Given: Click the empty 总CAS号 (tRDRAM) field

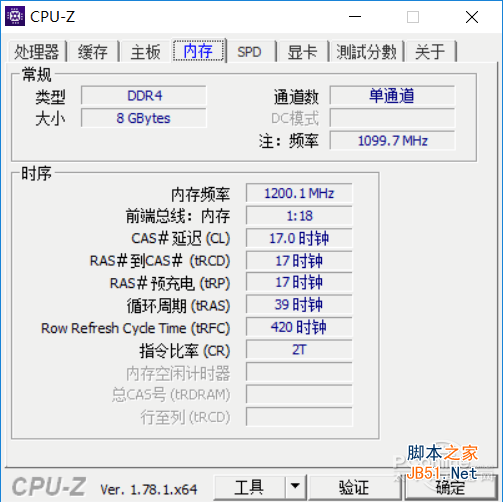Looking at the screenshot, I should [x=299, y=394].
